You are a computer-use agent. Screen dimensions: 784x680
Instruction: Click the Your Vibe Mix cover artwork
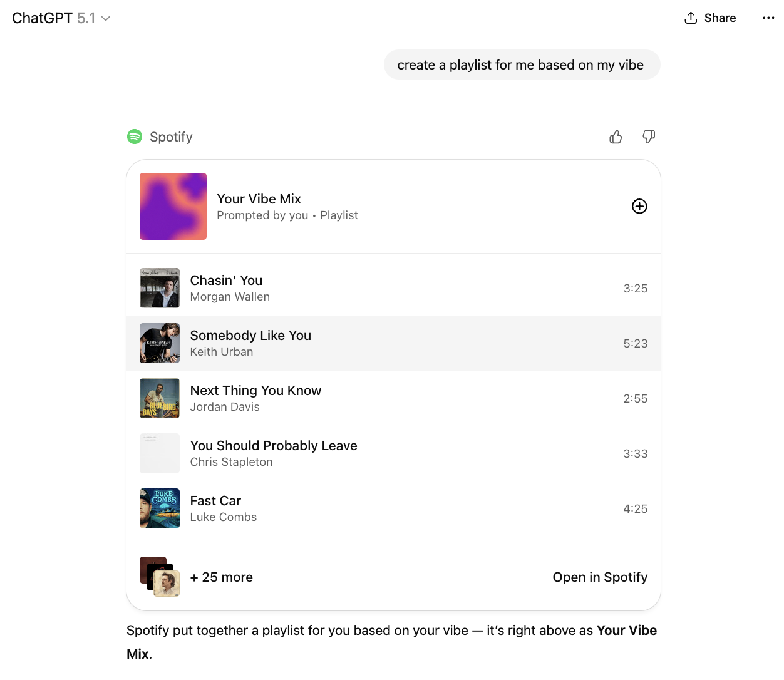click(x=173, y=206)
